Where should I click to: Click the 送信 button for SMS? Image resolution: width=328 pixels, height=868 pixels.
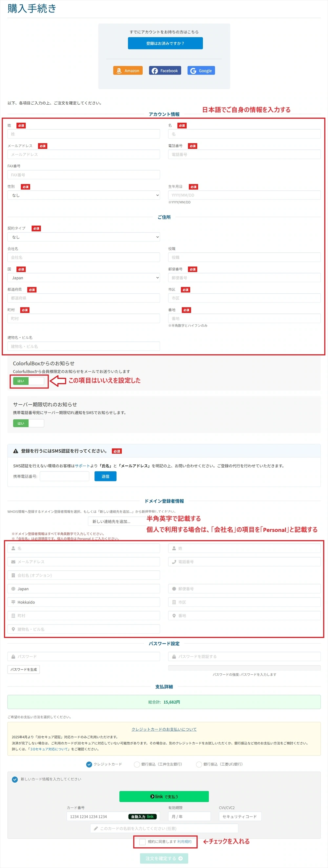[x=105, y=476]
